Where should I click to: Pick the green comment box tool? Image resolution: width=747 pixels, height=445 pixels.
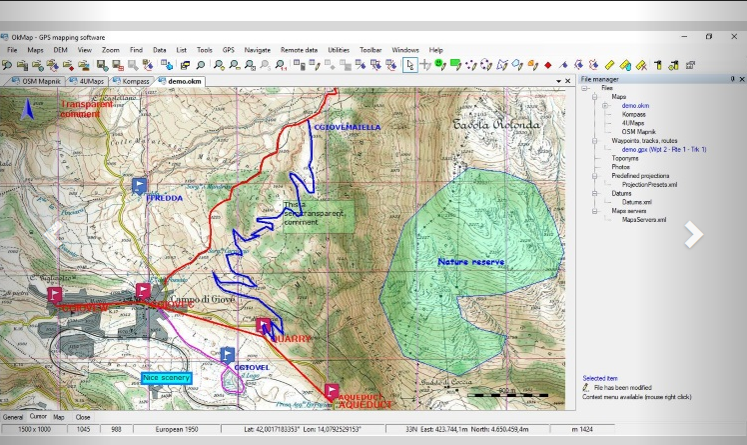[x=455, y=65]
